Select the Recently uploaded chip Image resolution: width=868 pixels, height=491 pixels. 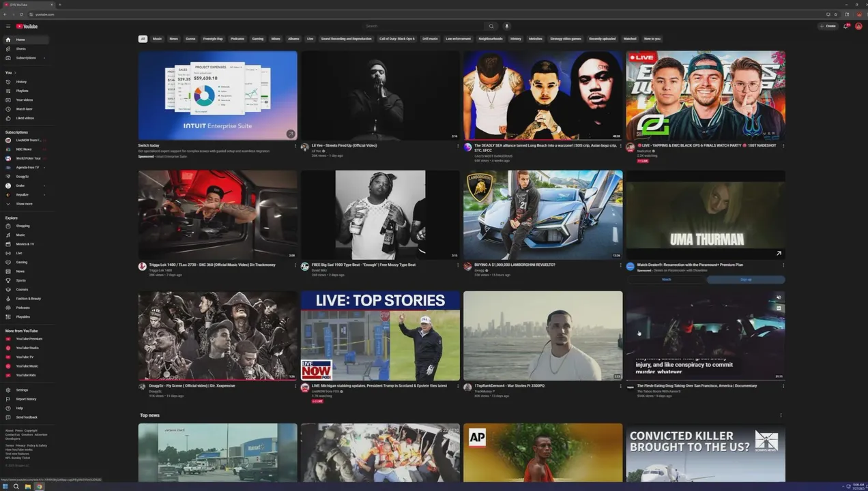point(603,39)
